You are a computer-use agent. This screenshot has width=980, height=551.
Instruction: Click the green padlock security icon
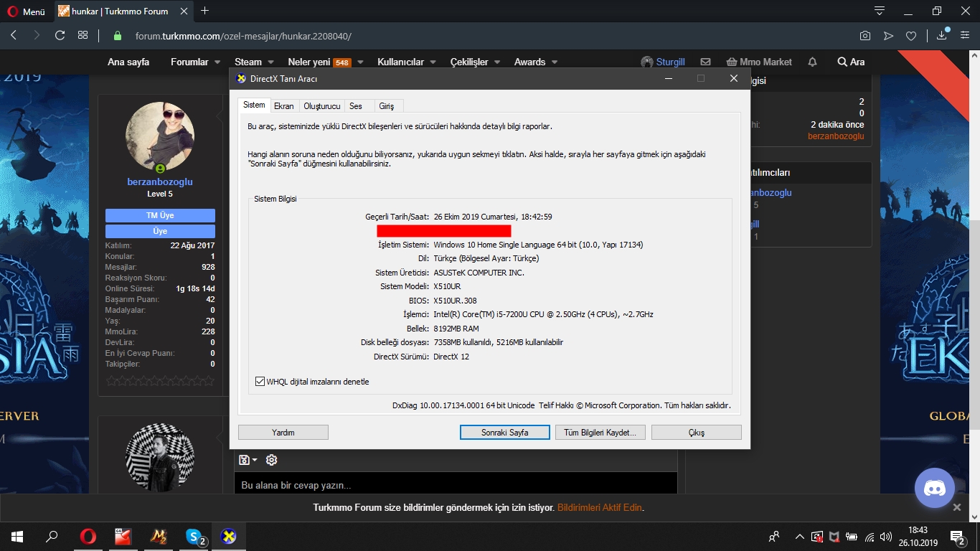[118, 36]
